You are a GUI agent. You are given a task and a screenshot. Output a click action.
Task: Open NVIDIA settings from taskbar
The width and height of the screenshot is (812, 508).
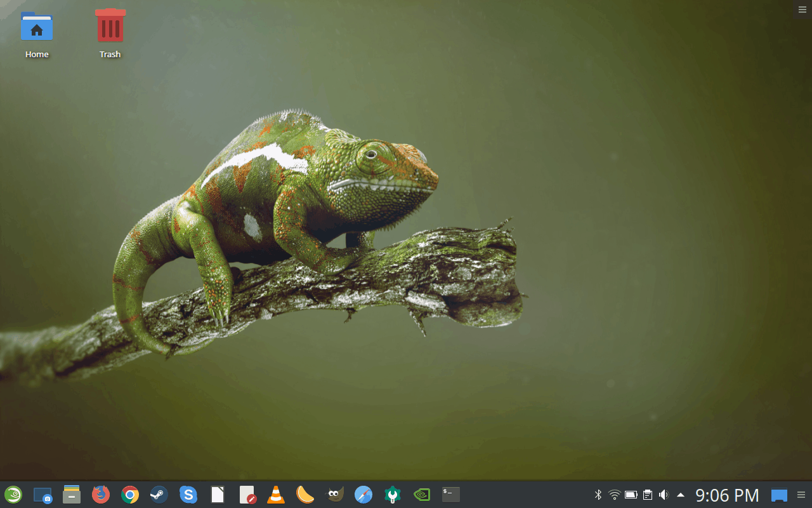[x=422, y=494]
